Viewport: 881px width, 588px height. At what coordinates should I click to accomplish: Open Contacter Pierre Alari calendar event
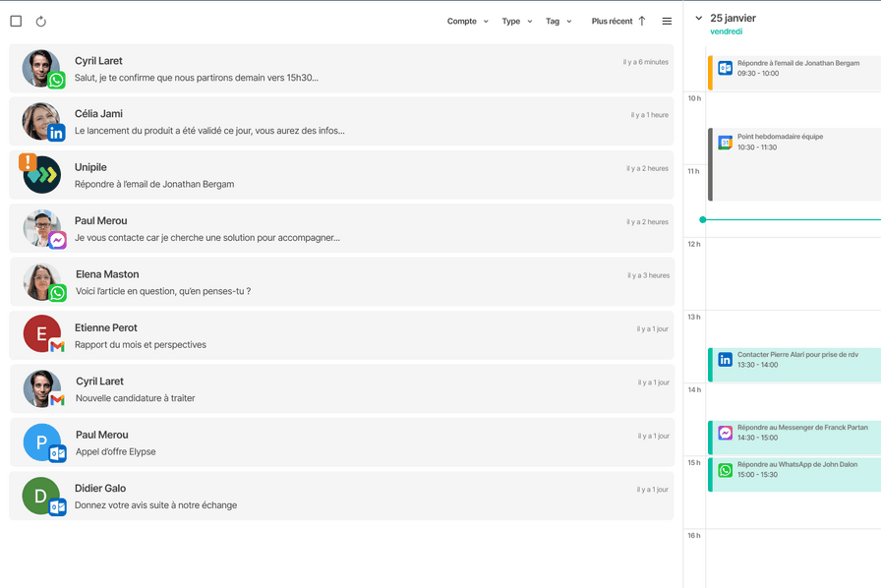tap(796, 360)
